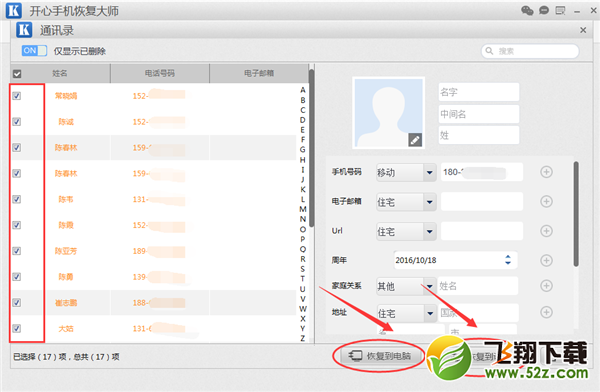
Task: Uncheck the checkbox for 陈韦
Action: tap(16, 199)
